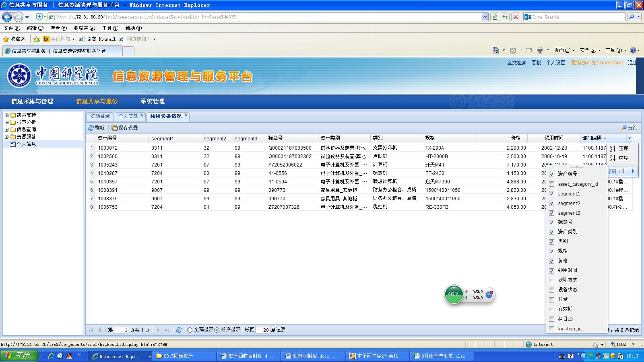Screen dimensions: 644x362
Task: Expand the 决策支持 tree folder
Action: (6, 115)
